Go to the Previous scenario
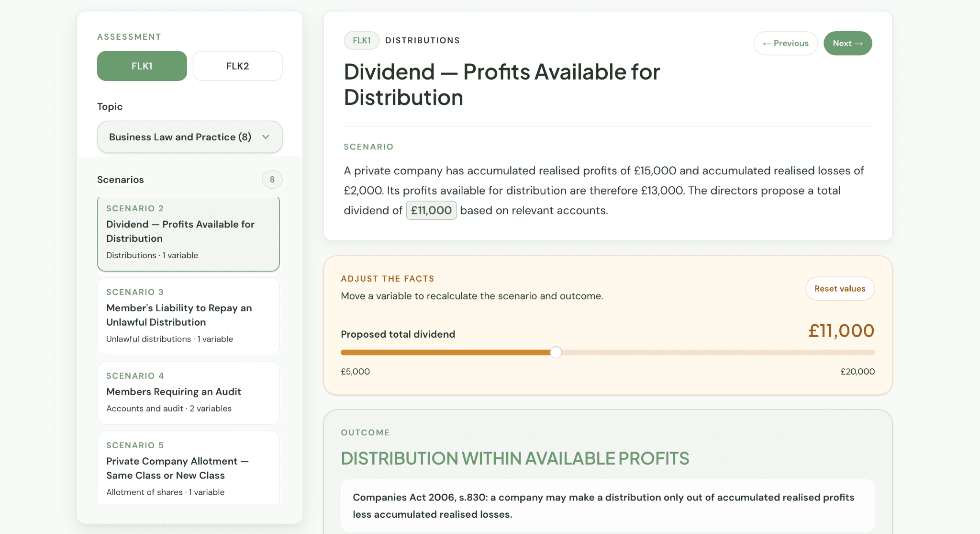 pos(786,43)
